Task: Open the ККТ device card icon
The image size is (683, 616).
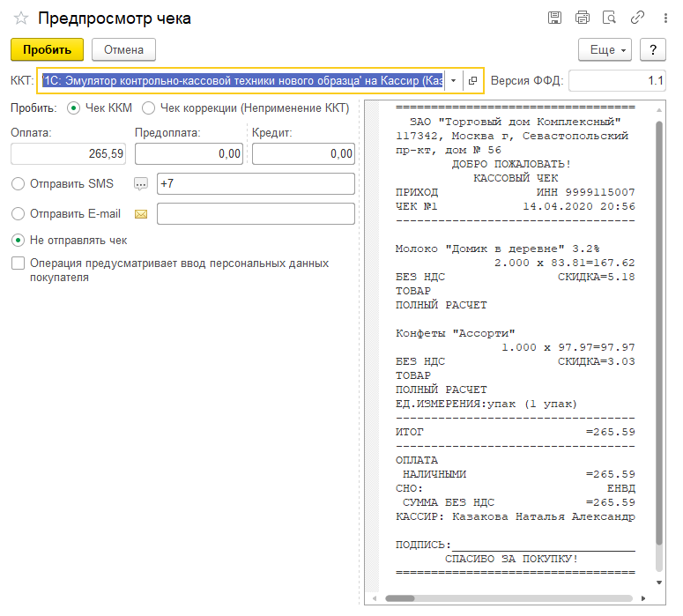Action: 472,80
